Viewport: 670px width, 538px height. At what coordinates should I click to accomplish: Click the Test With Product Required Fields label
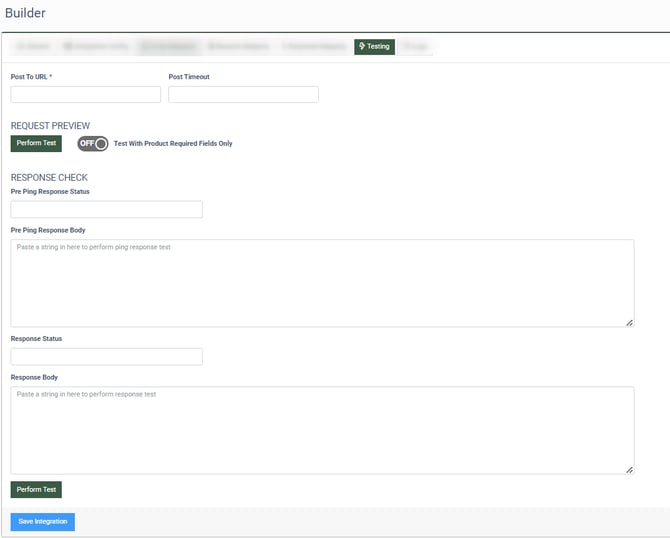(173, 143)
